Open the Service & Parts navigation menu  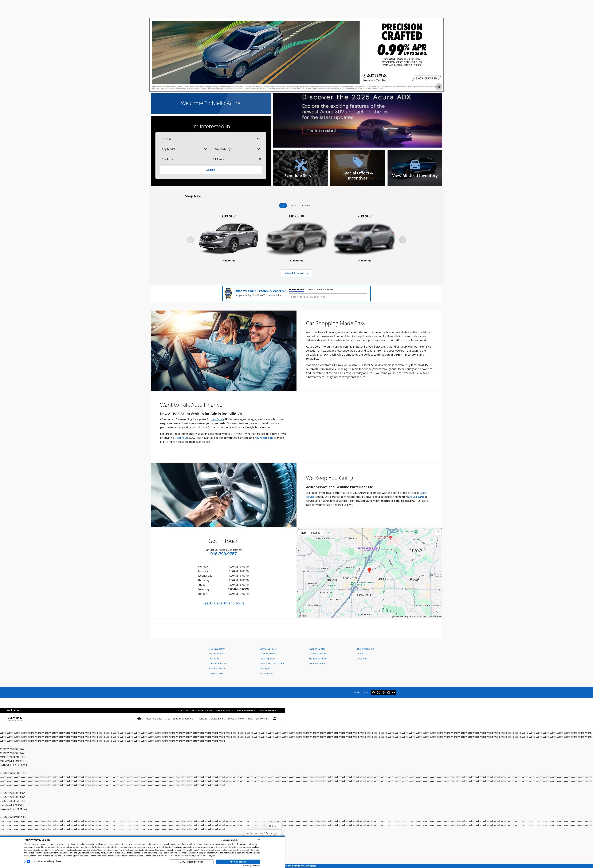[217, 719]
